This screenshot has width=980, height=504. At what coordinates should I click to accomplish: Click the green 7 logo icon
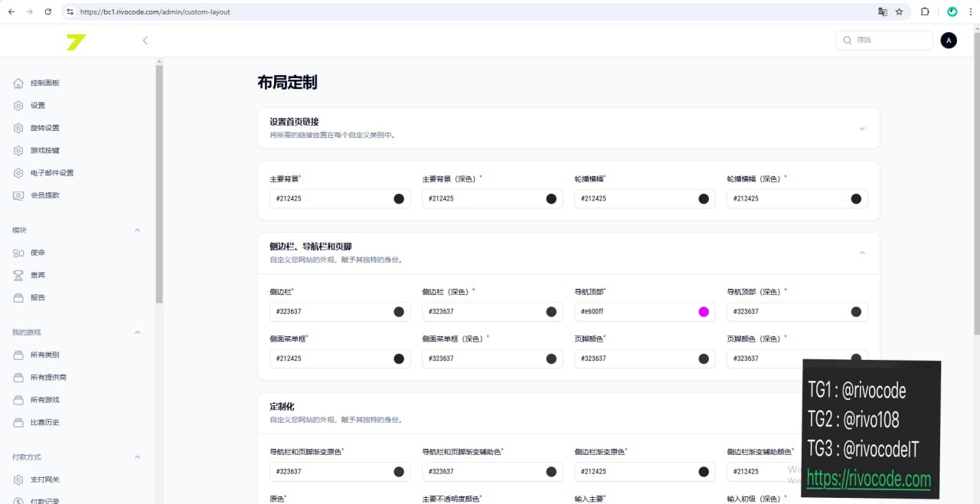point(76,42)
